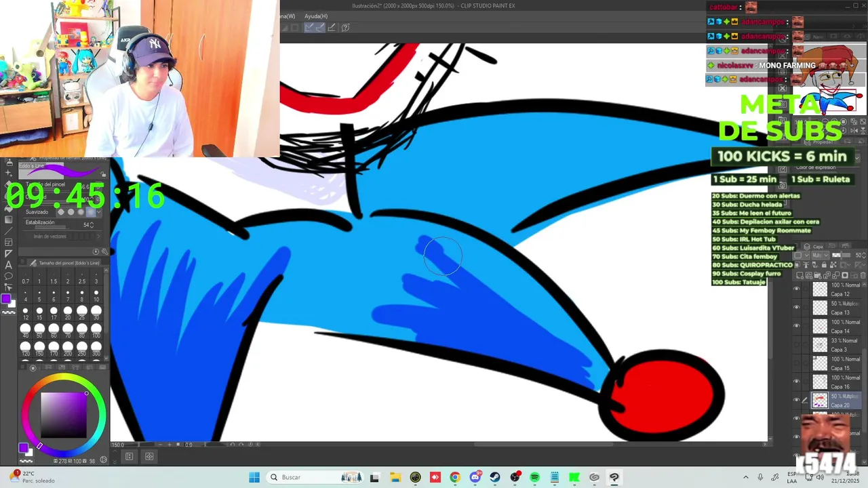Open the Ventana (W) menu
Viewport: 868px width, 488px height.
[288, 16]
